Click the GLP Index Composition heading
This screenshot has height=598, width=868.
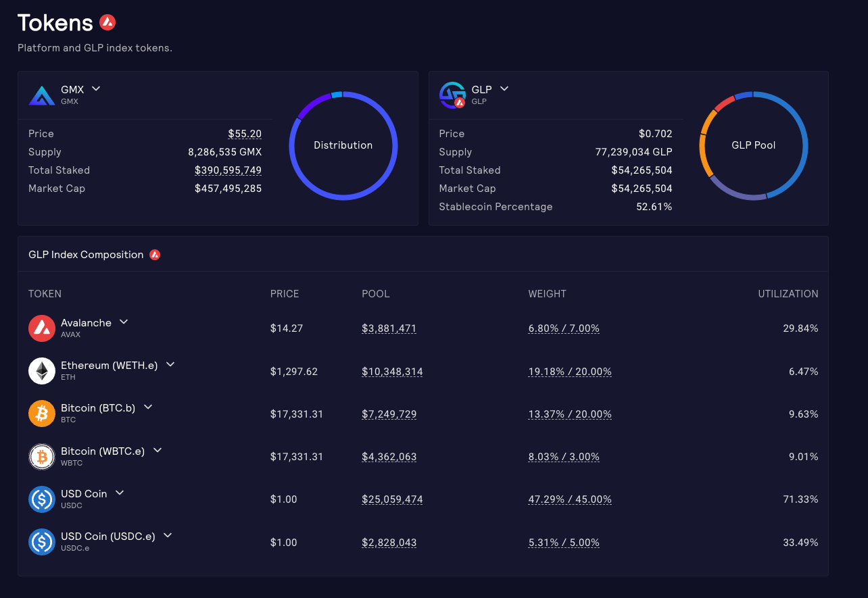(86, 255)
